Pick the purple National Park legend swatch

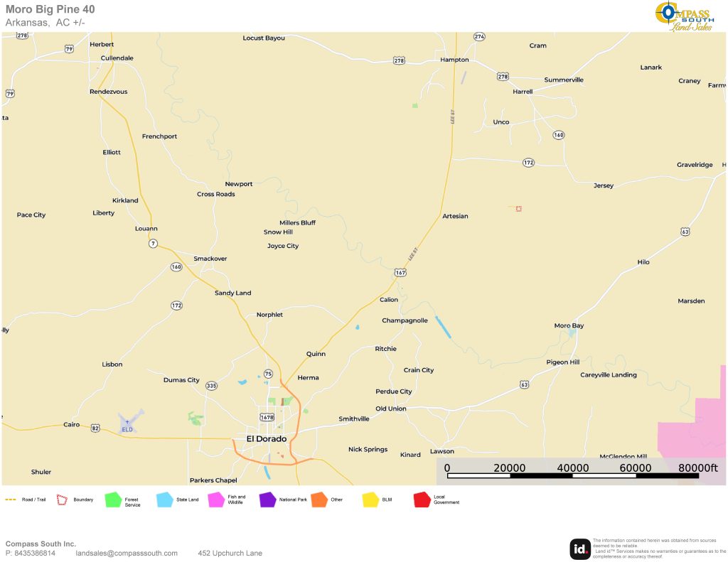coord(268,500)
